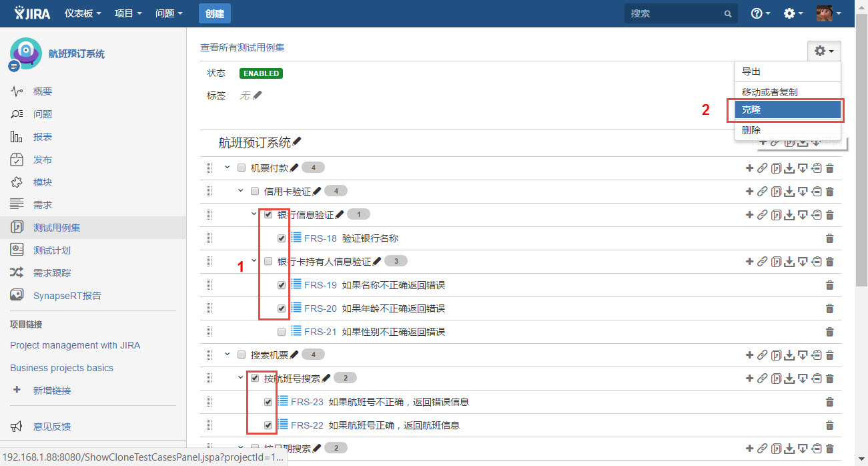The width and height of the screenshot is (868, 466).
Task: Collapse the 按航班号搜索 tree node
Action: 241,378
